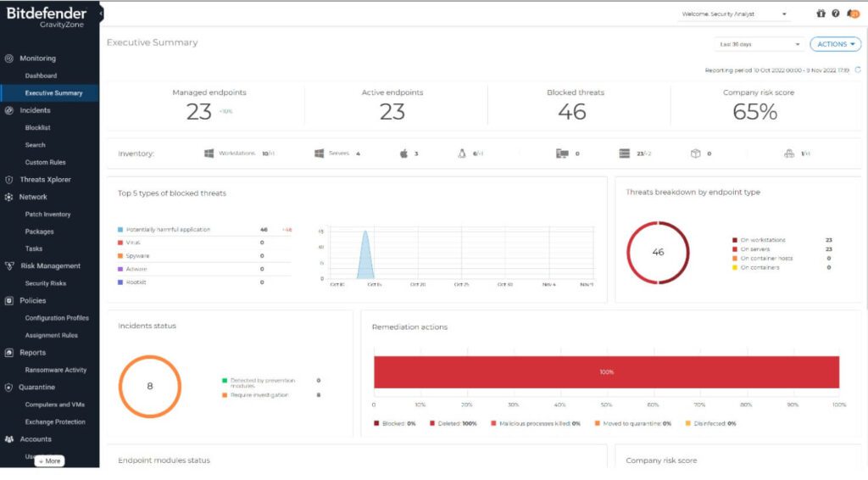Screen dimensions: 868x480
Task: Click the Network section icon
Action: tap(8, 197)
